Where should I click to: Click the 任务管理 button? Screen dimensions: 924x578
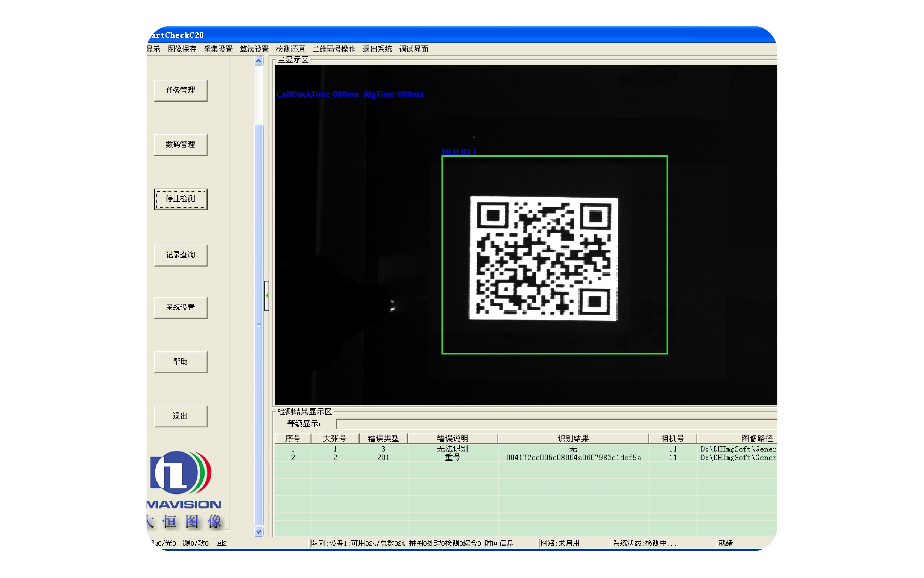coord(181,90)
